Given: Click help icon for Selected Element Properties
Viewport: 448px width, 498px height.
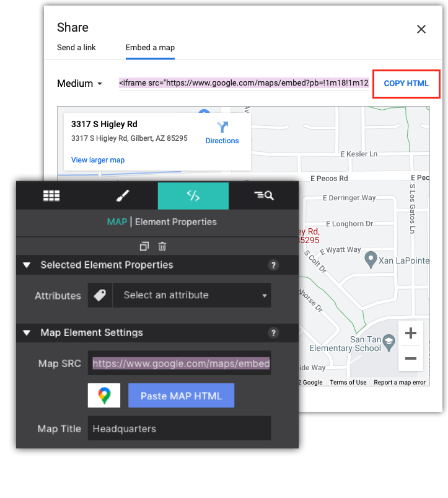Looking at the screenshot, I should 273,265.
